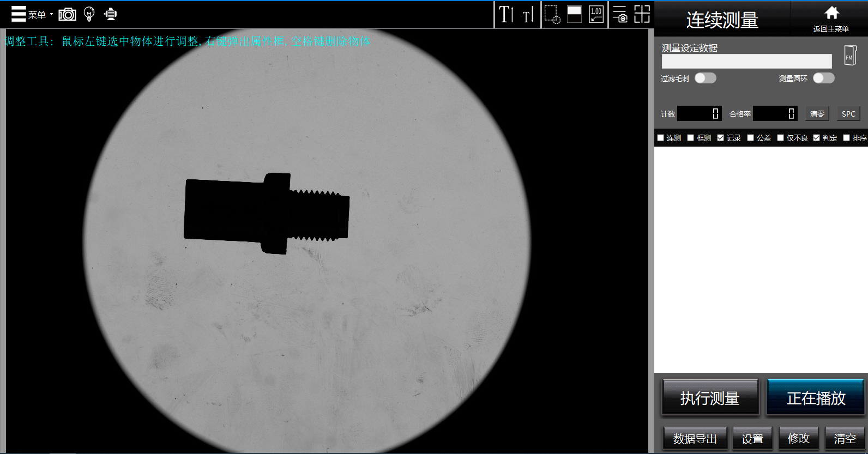Click the decrease text size icon
This screenshot has width=868, height=454.
pos(528,15)
